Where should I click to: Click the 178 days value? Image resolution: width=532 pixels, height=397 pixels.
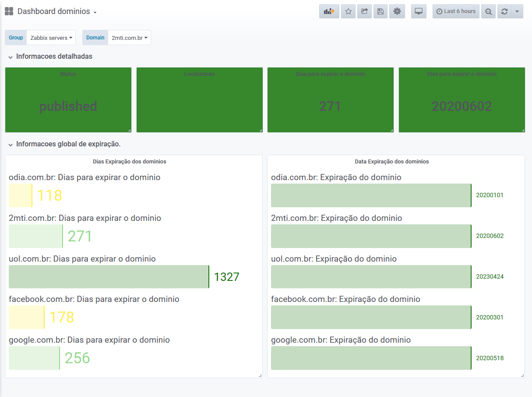(61, 317)
